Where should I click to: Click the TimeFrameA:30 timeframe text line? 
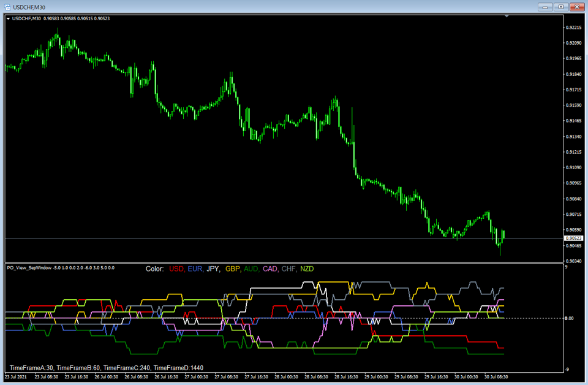(106, 368)
